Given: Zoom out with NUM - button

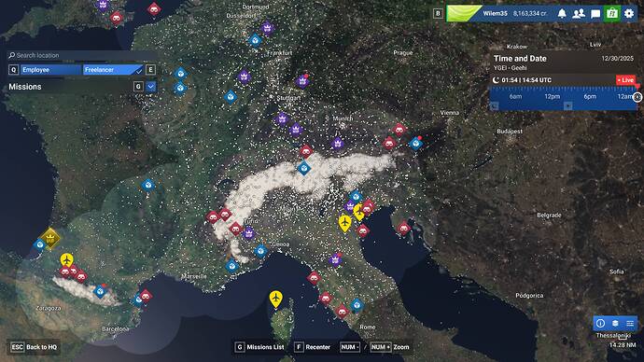Looking at the screenshot, I should click(350, 347).
